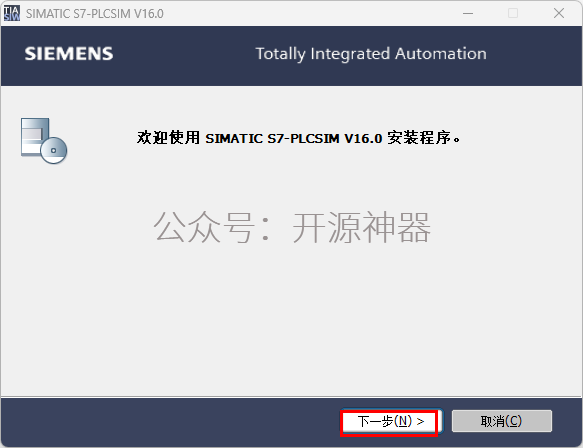Click the 开源神器 portion of the watermark
This screenshot has height=448, width=583.
(x=361, y=227)
